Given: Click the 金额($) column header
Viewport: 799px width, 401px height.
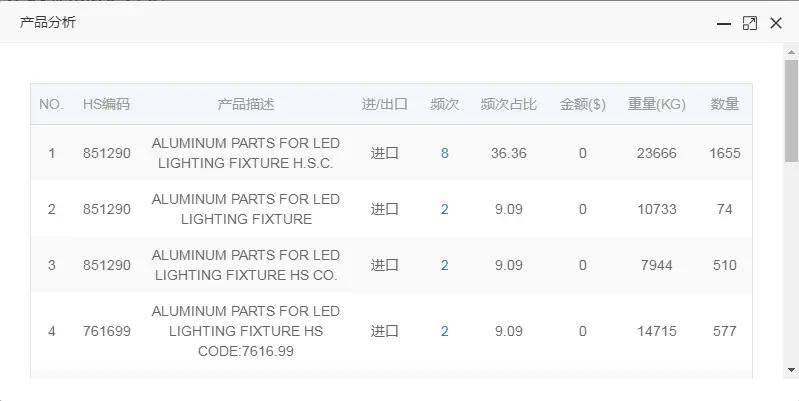Looking at the screenshot, I should 582,104.
